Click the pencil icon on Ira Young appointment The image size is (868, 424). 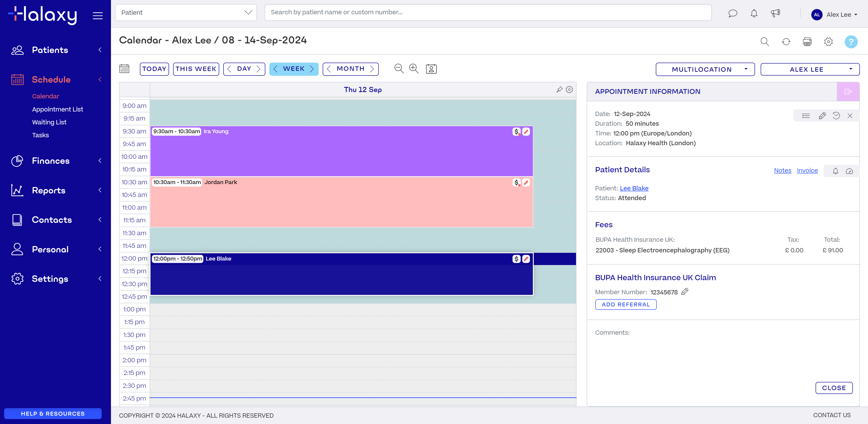tap(526, 132)
